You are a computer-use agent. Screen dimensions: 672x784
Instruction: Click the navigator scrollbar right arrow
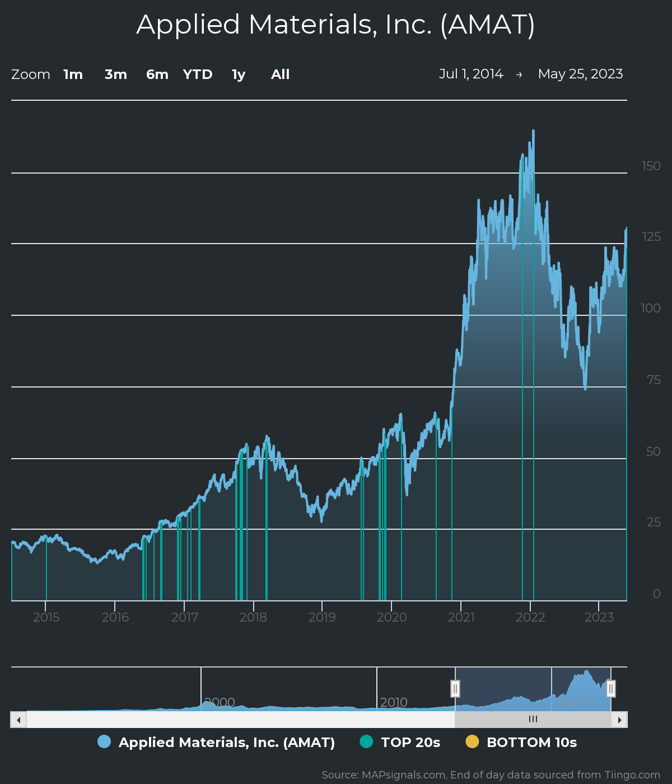619,720
